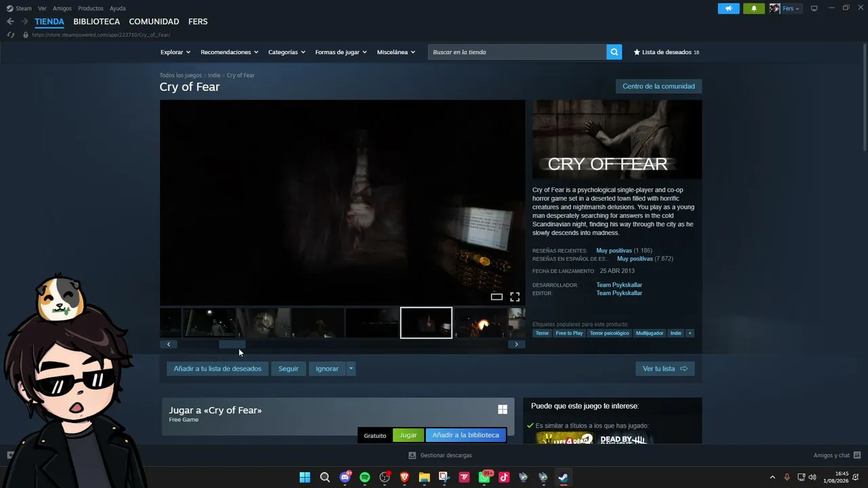Reload the store page with the refresh icon
Viewport: 868px width, 488px height.
point(10,35)
